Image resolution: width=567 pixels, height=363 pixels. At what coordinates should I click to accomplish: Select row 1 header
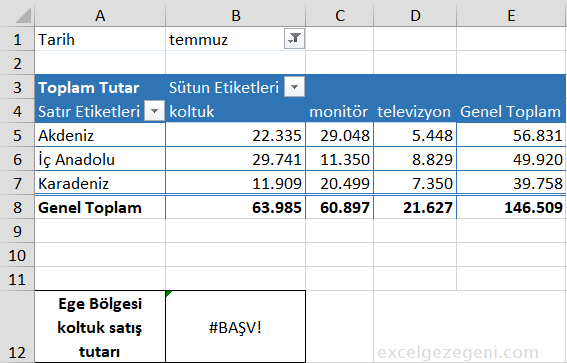17,39
